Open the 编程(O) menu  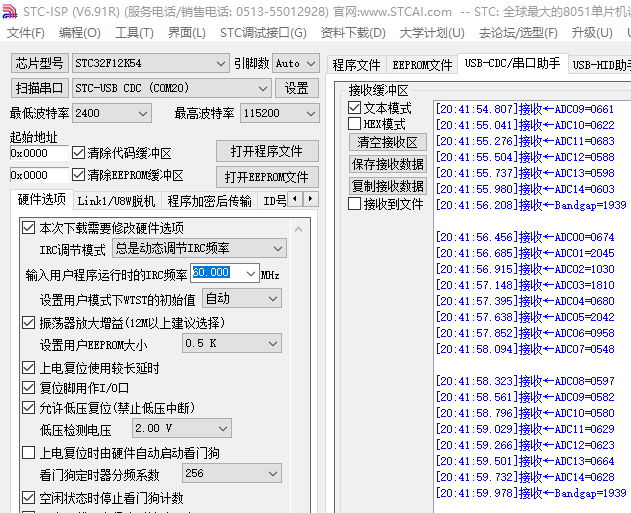click(x=80, y=33)
